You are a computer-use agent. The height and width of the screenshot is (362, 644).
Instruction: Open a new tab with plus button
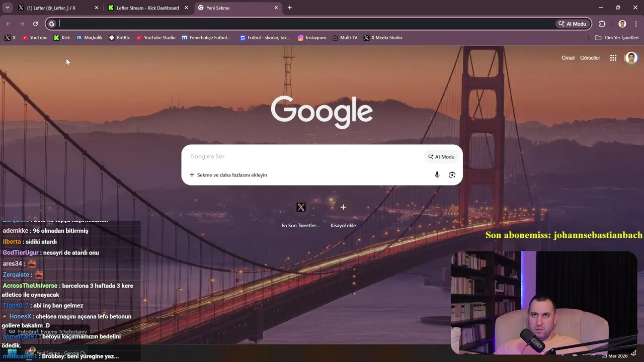coord(290,8)
